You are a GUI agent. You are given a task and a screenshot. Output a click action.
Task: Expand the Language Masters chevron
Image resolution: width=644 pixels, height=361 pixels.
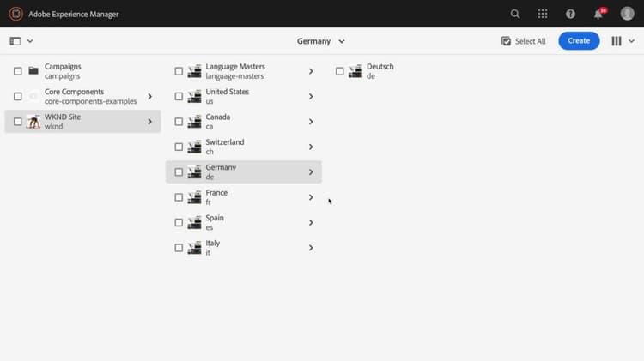(x=311, y=71)
